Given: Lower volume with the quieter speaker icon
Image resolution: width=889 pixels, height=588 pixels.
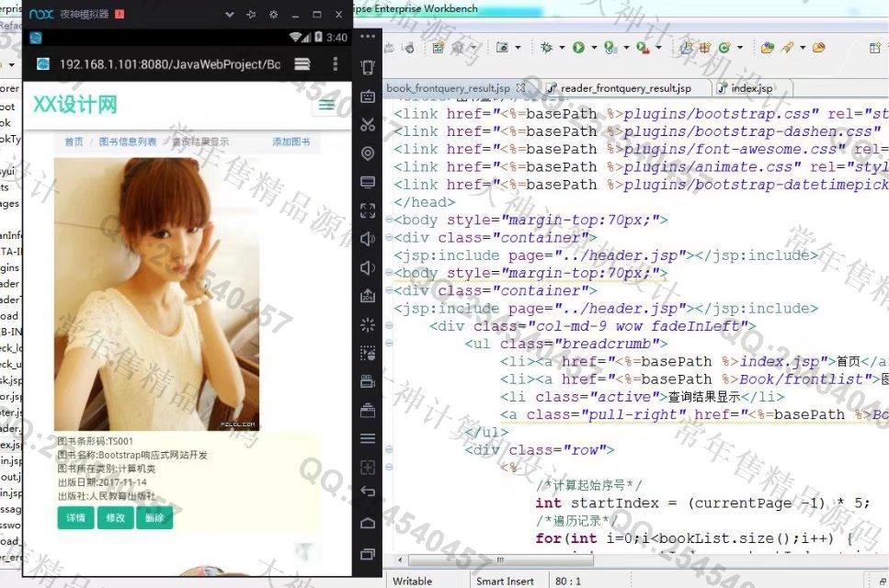Looking at the screenshot, I should pyautogui.click(x=368, y=267).
